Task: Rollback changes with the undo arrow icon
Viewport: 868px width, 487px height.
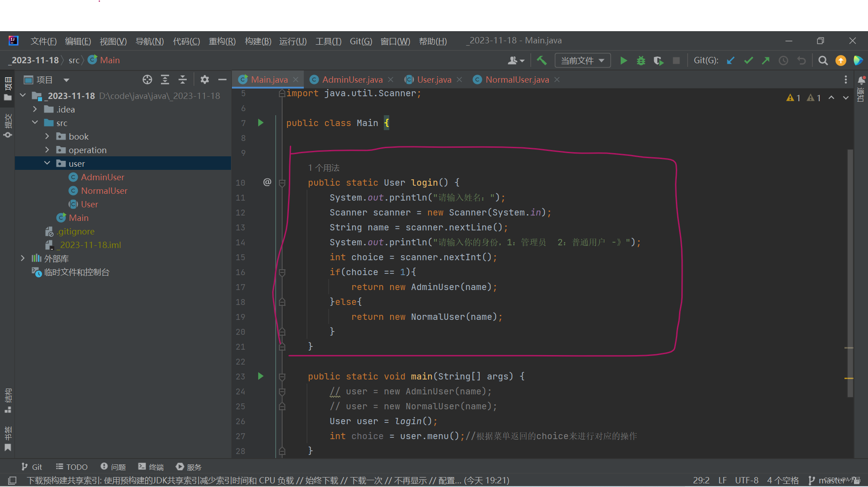Action: 802,61
